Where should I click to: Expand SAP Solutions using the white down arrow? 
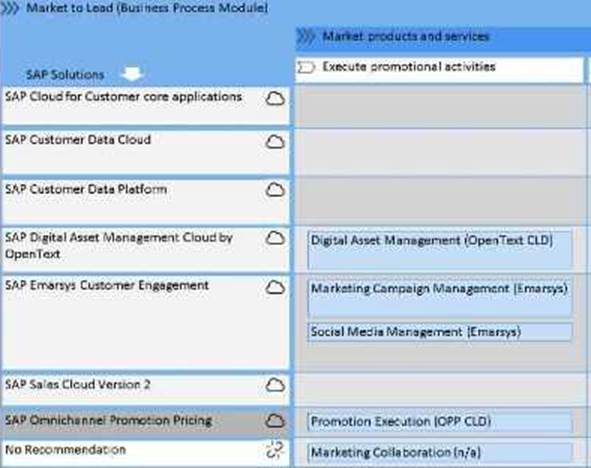132,73
